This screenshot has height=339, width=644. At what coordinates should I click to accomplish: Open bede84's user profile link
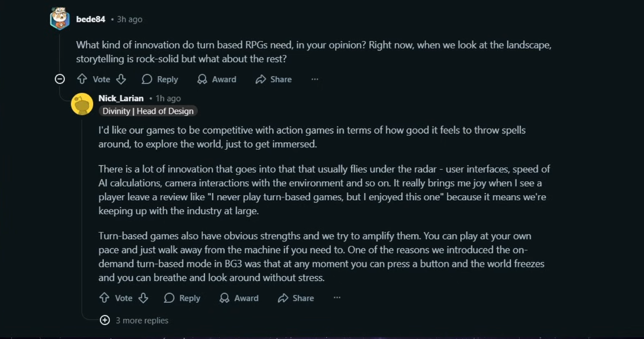[91, 20]
